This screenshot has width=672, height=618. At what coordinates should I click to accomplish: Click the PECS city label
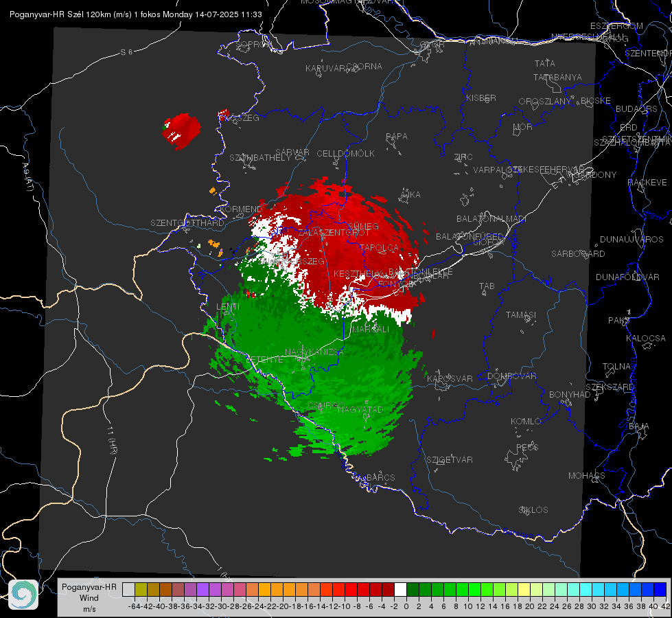point(527,447)
